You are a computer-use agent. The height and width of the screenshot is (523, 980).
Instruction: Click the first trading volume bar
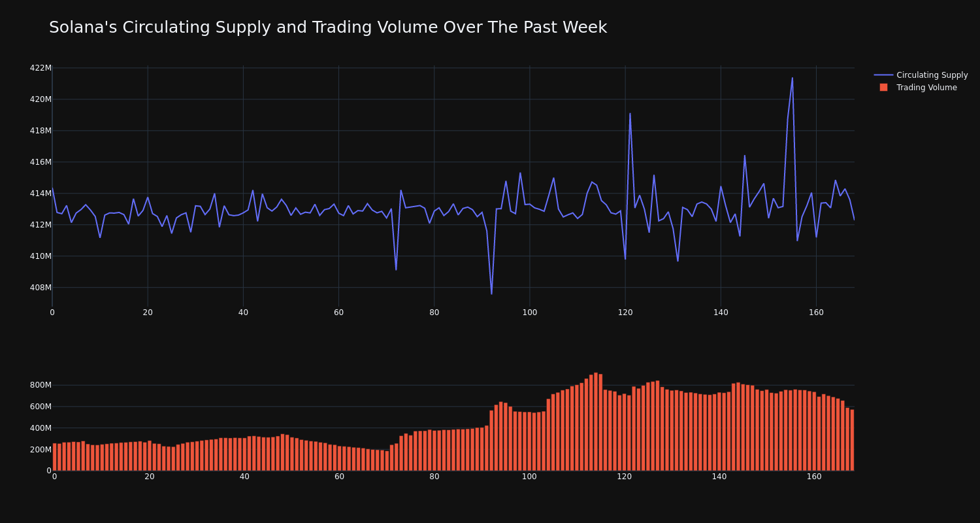point(54,457)
